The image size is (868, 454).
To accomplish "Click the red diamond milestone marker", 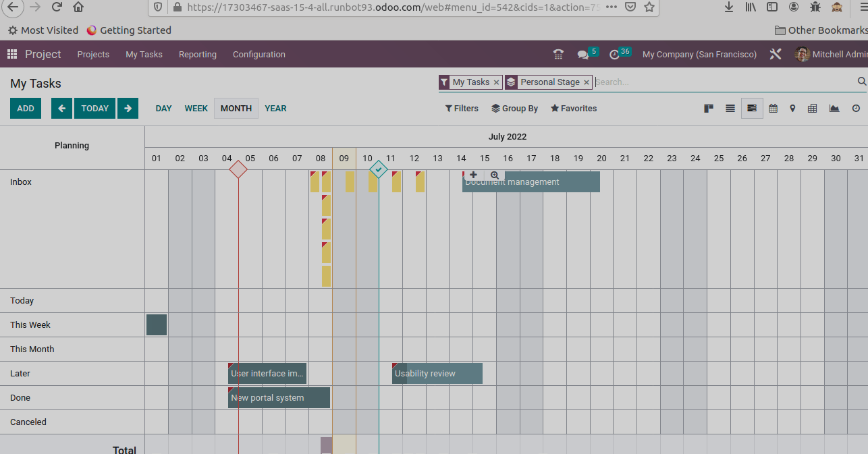I will (238, 169).
